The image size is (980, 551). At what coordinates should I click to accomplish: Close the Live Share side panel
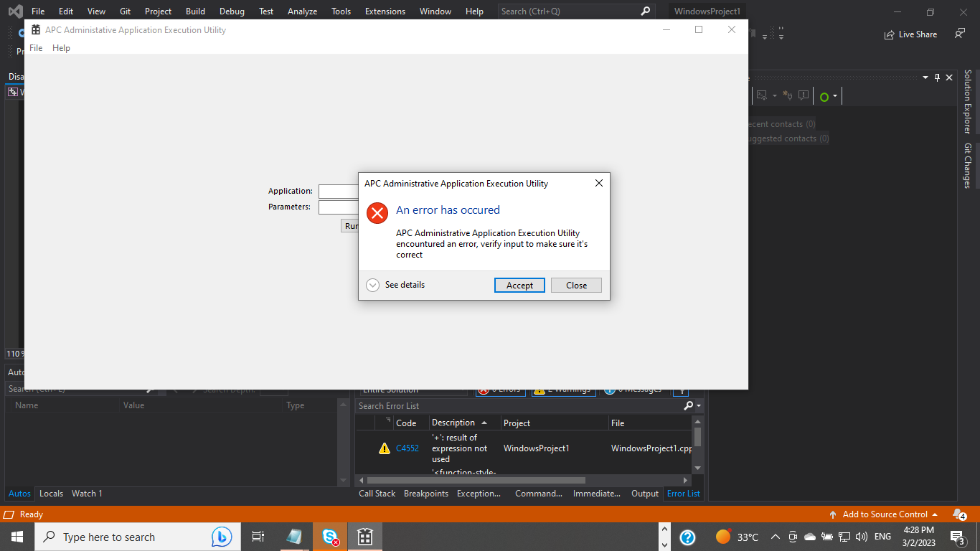coord(949,77)
